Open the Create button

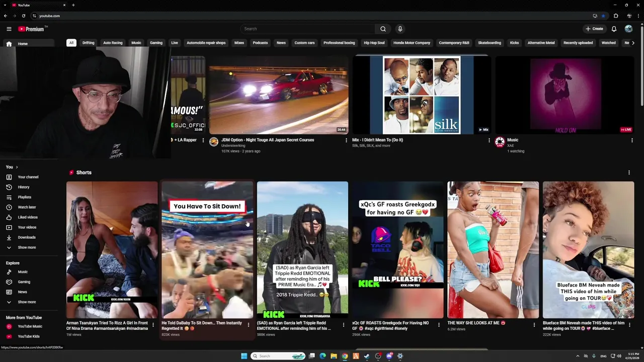pos(594,29)
